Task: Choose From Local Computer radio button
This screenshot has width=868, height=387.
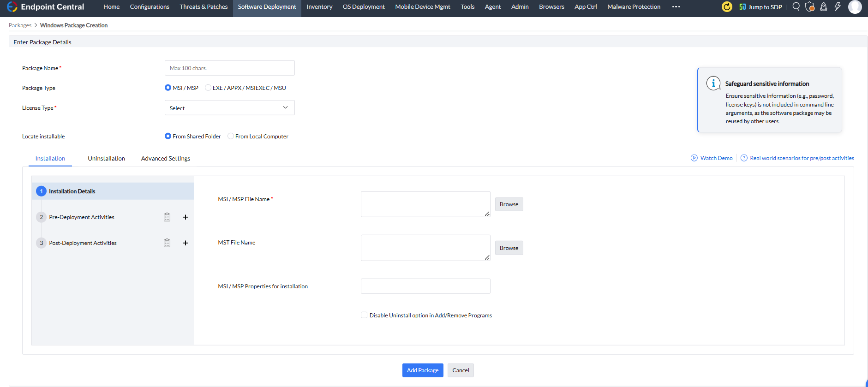Action: tap(231, 136)
